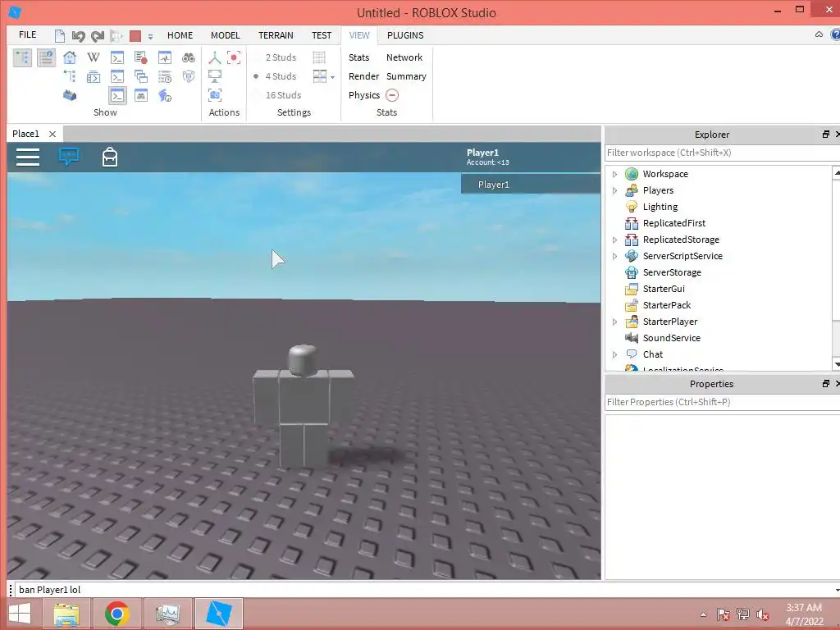Open the Call Stack stacked-windows icon
Viewport: 840px width, 630px height.
pos(141,76)
